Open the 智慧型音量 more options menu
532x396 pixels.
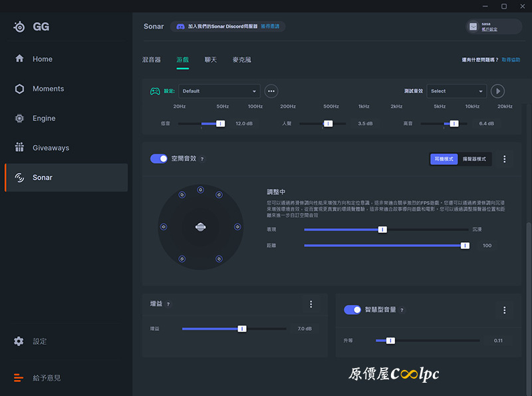click(x=504, y=310)
